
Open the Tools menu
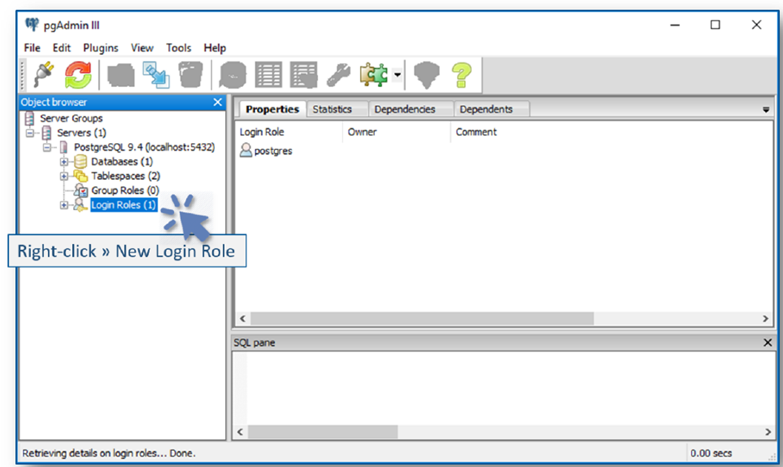(178, 48)
